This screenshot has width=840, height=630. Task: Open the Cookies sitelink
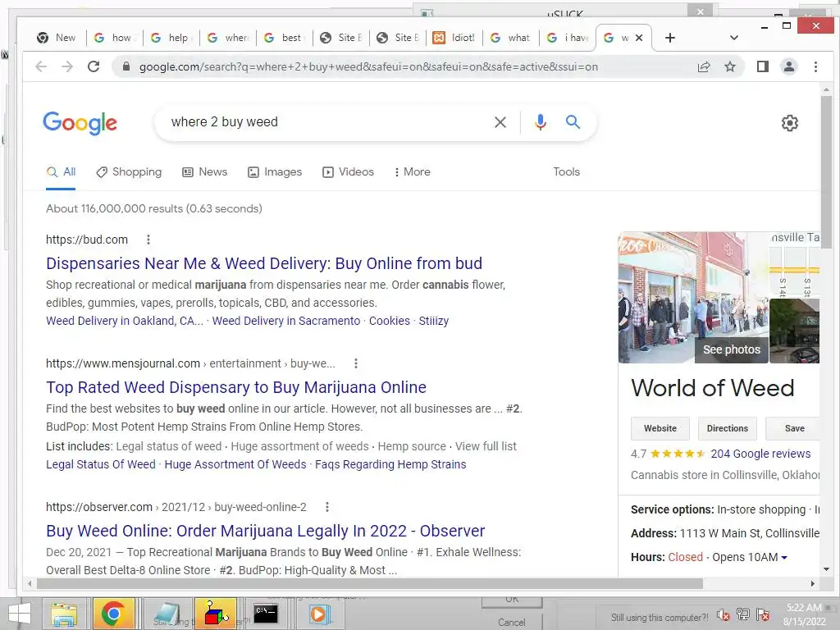point(390,321)
